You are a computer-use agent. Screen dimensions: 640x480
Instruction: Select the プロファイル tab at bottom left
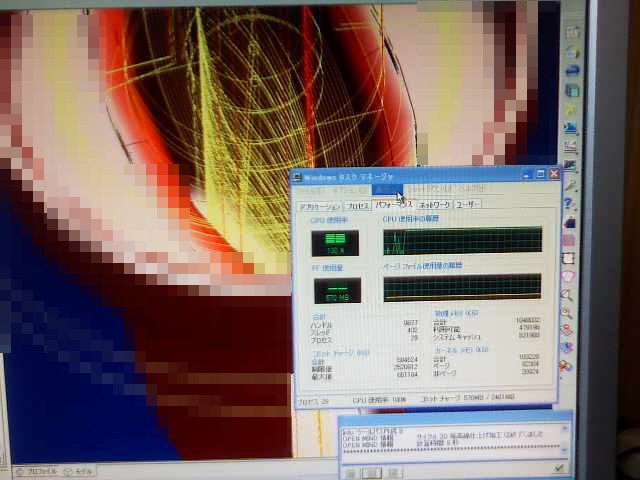point(41,470)
